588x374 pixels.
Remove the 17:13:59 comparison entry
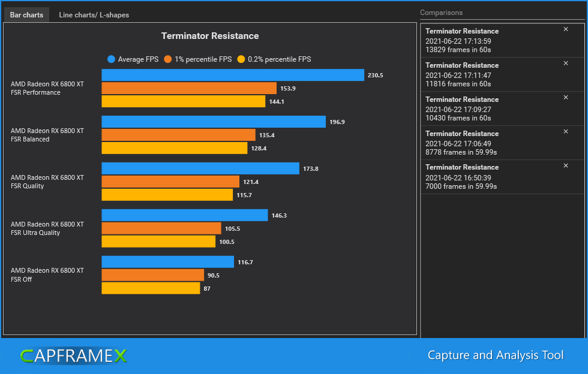(x=565, y=29)
